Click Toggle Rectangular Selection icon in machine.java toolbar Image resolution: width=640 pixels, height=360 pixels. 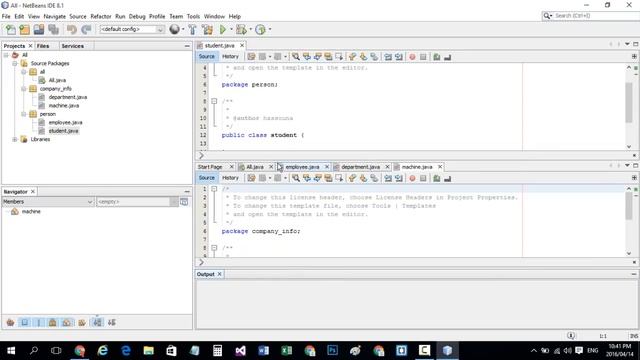pyautogui.click(x=339, y=178)
